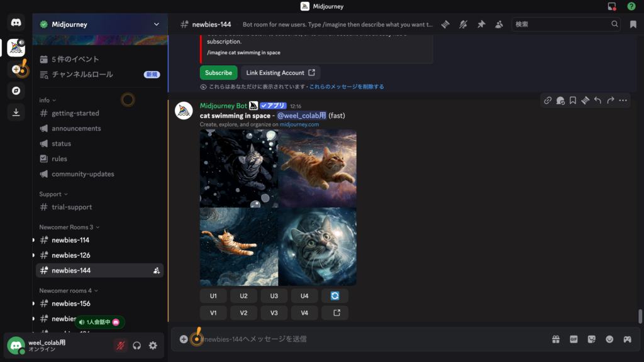This screenshot has width=644, height=362.
Task: Go to the rules channel
Action: tap(99, 159)
